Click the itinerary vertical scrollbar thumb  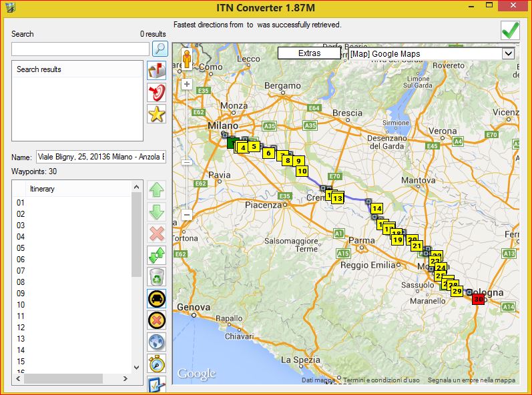pyautogui.click(x=136, y=235)
